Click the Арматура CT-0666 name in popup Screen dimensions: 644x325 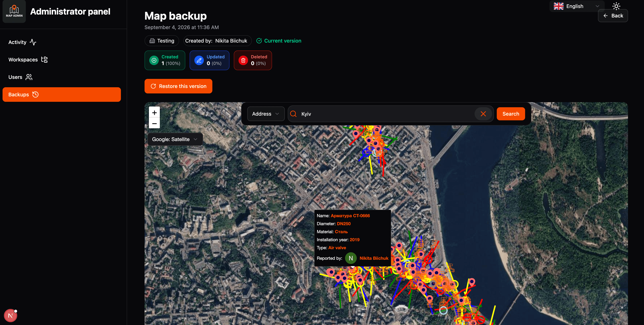click(350, 216)
